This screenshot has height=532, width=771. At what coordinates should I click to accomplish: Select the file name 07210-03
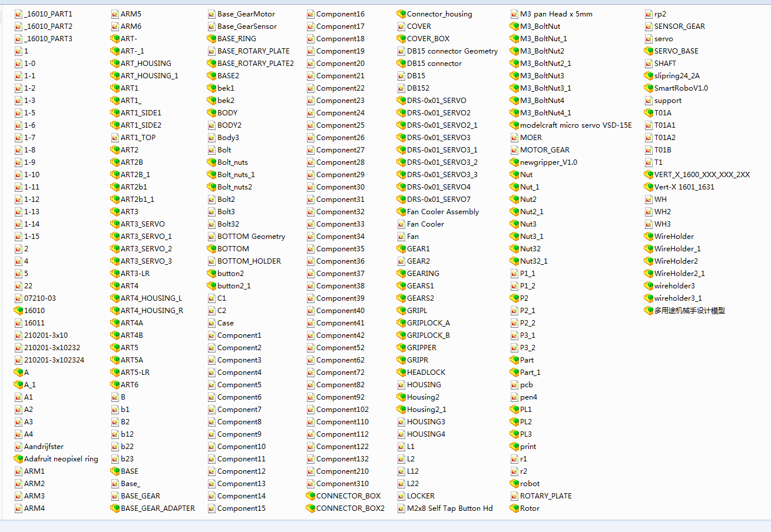[x=40, y=298]
